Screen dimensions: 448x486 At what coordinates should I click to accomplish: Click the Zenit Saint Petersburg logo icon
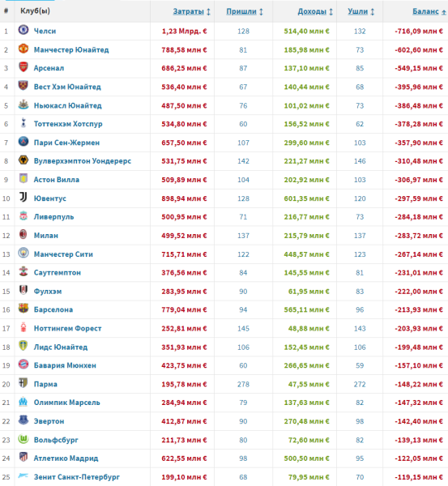coord(23,475)
